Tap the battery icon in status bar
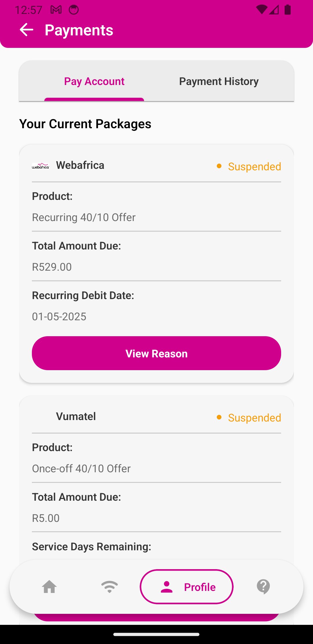313x644 pixels. tap(287, 10)
